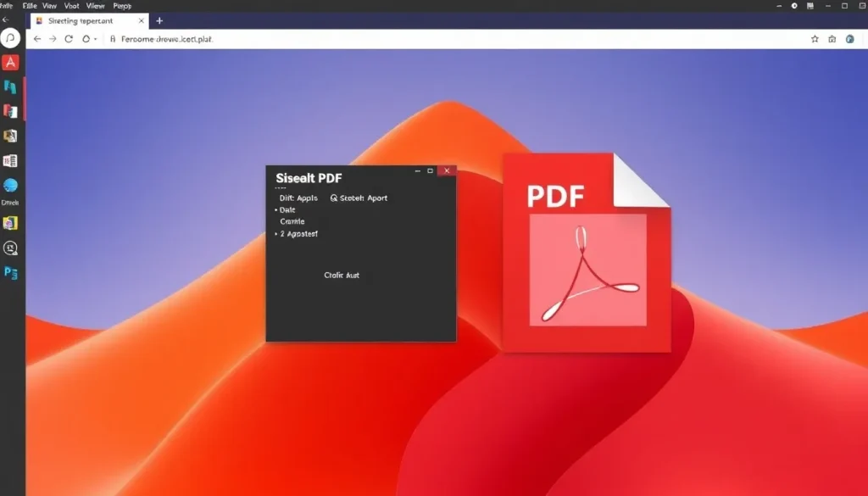The width and height of the screenshot is (868, 496).
Task: Open the "Vbot" menu in the top bar
Action: 71,6
